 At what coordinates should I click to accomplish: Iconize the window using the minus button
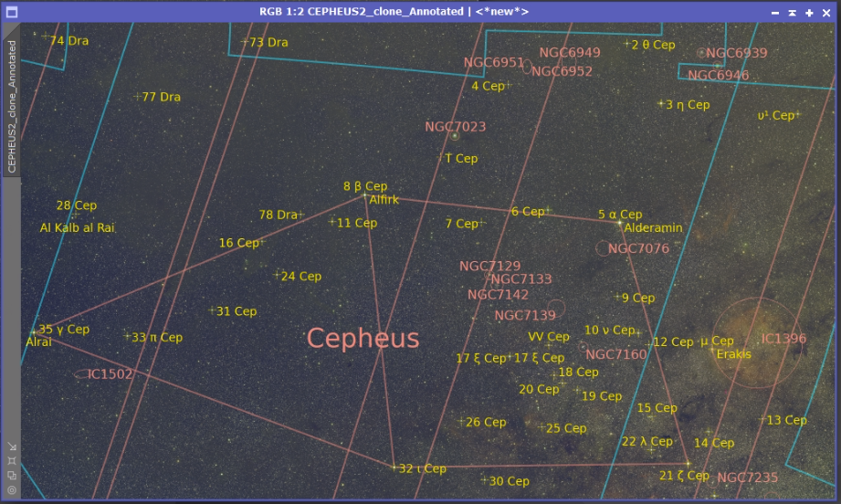[x=775, y=13]
